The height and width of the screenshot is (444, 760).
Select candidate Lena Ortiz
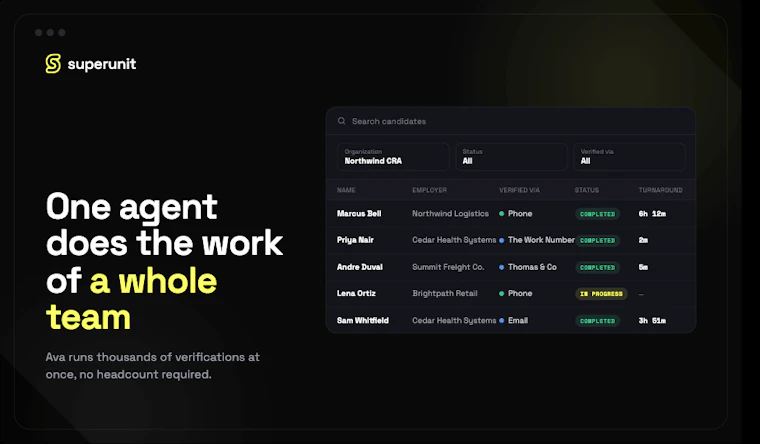[x=356, y=293]
